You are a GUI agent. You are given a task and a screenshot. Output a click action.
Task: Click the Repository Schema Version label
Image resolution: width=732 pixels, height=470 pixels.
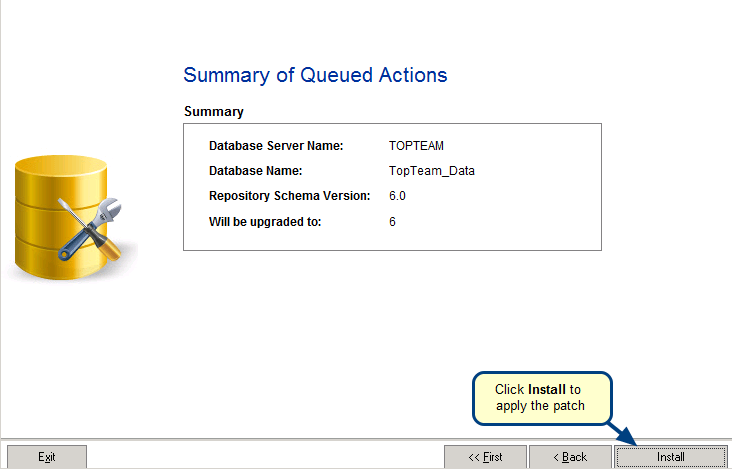coord(290,196)
